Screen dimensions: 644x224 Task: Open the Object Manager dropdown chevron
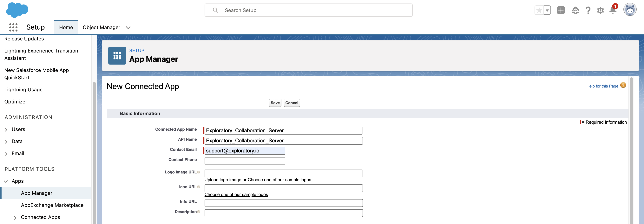click(128, 28)
